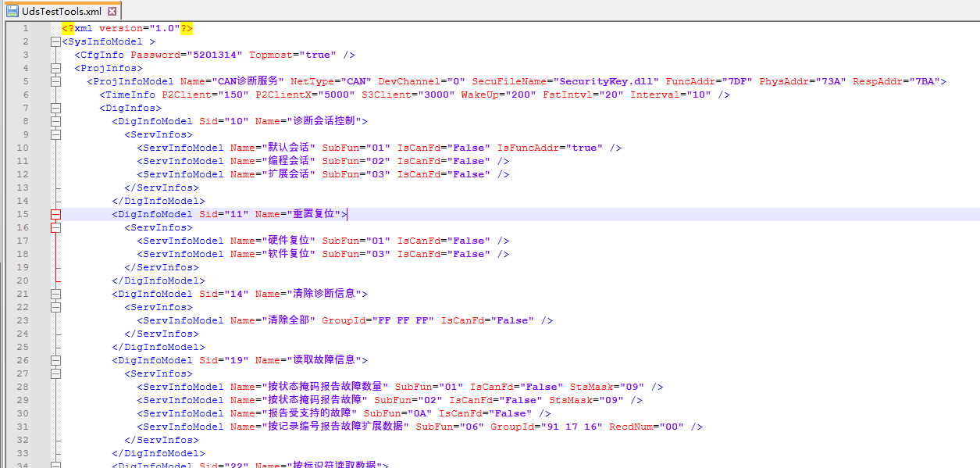
Task: Click the closing </DigInfoModel> tag on line 14
Action: [159, 201]
